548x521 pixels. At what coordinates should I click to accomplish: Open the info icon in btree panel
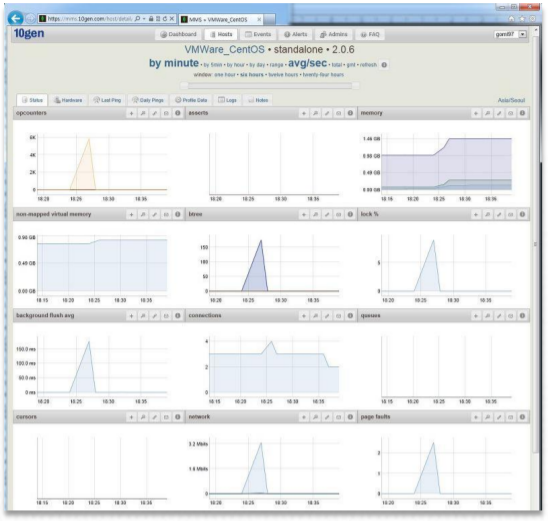coord(350,214)
